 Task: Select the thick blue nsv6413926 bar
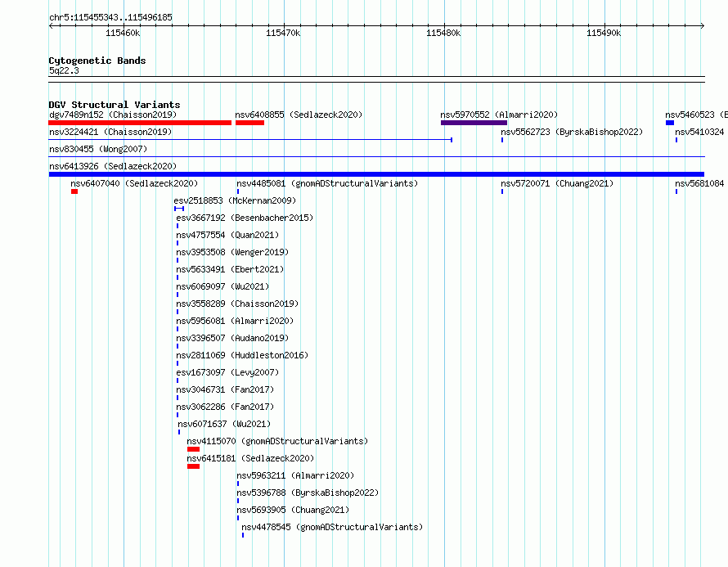[376, 174]
